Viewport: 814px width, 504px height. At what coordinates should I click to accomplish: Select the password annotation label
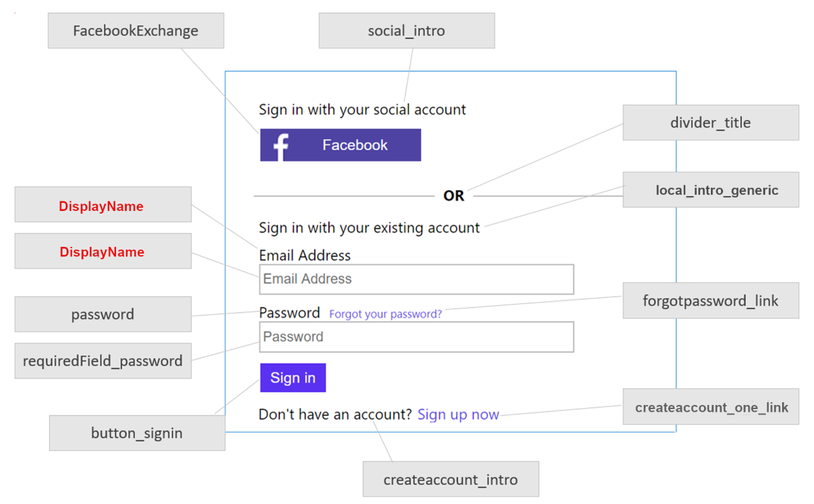[102, 314]
